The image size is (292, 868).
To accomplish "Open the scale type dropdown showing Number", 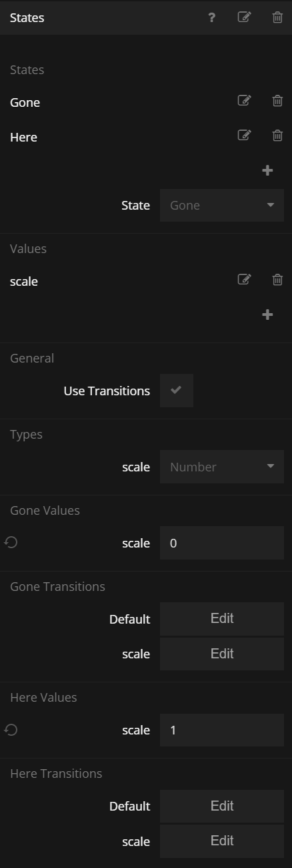I will (x=222, y=467).
